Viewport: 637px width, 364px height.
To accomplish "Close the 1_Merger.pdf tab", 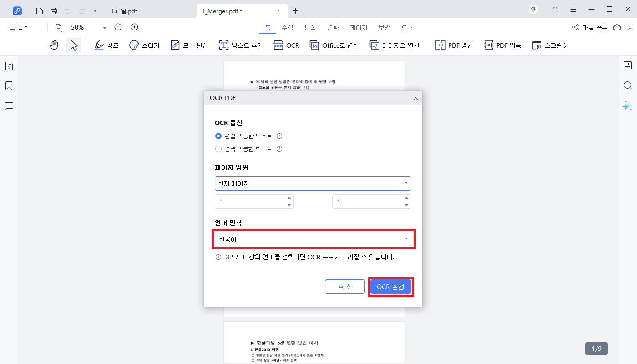I will coord(278,11).
